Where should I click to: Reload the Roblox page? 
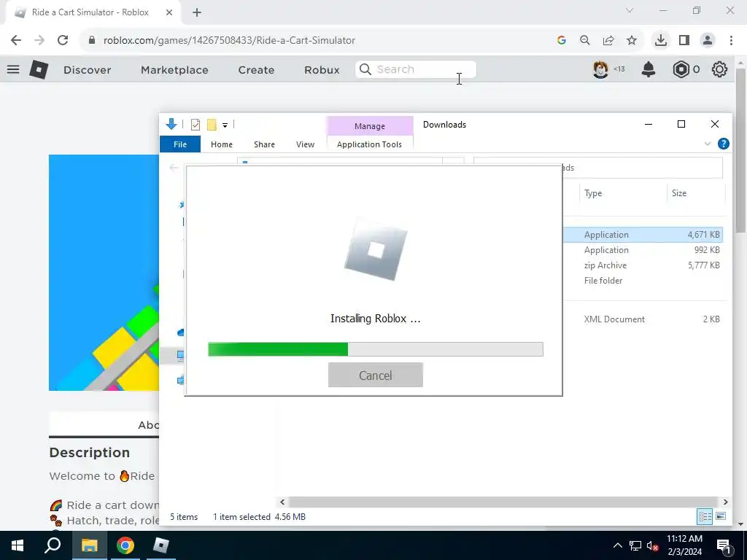click(x=63, y=41)
